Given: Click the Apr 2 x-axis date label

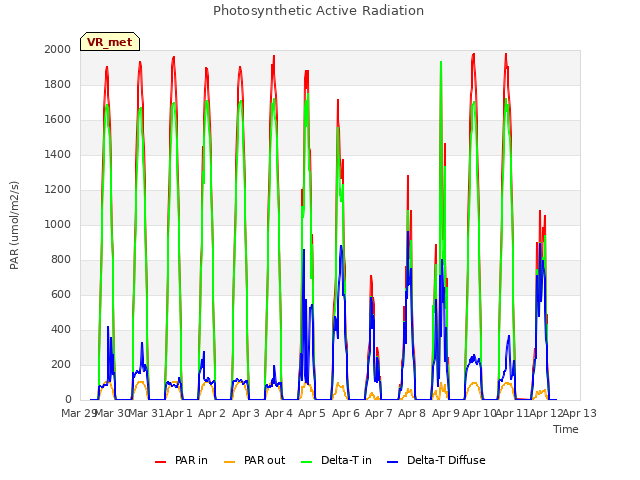Looking at the screenshot, I should tap(212, 413).
